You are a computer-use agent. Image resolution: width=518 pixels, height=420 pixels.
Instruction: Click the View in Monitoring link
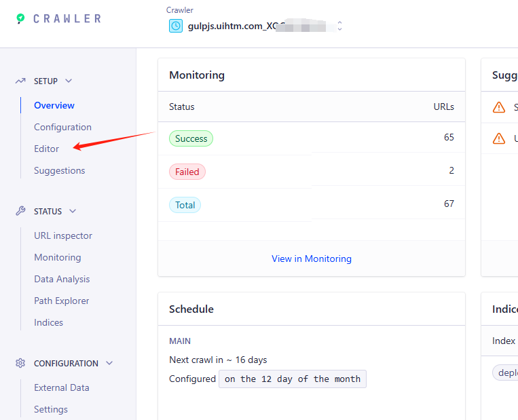312,259
